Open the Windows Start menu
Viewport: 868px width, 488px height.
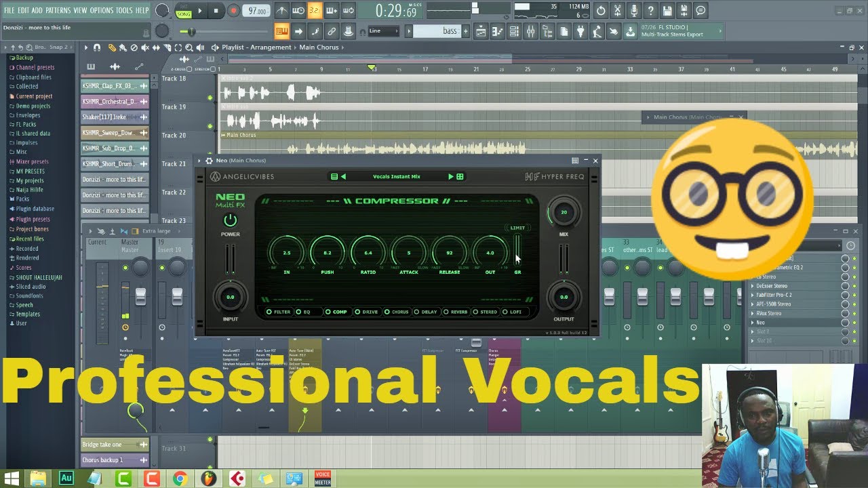[10, 478]
